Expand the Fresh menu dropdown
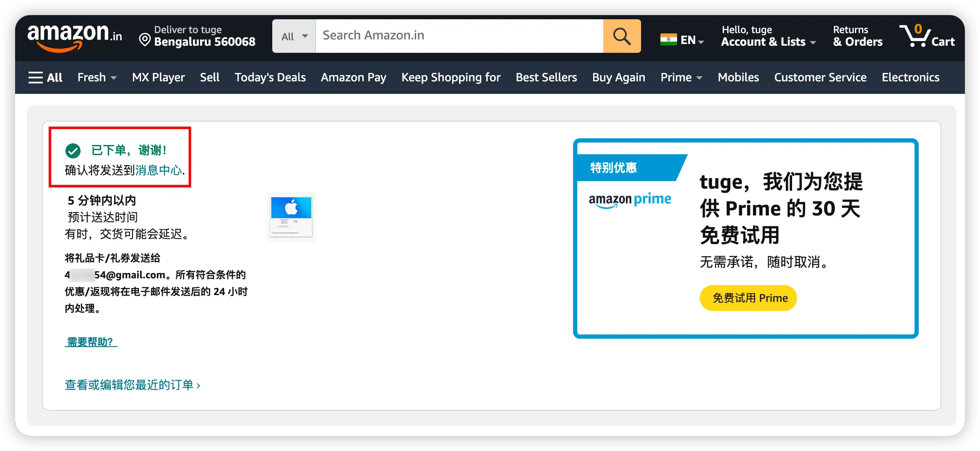The height and width of the screenshot is (451, 980). 97,78
